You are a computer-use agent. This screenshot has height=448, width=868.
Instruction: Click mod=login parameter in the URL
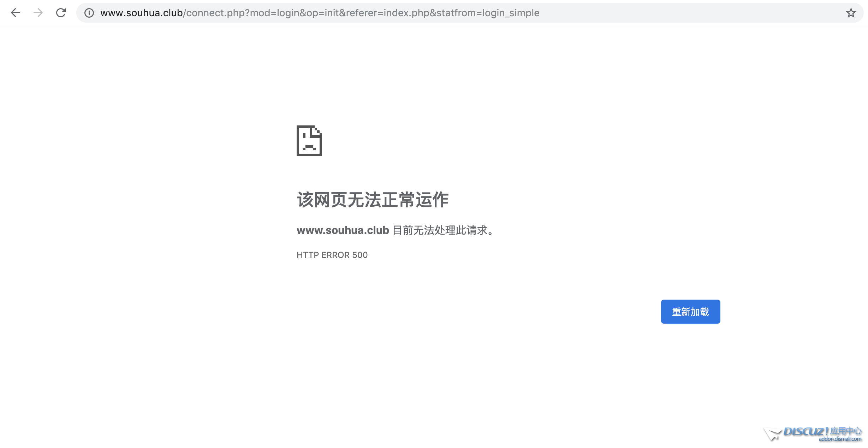[x=274, y=13]
